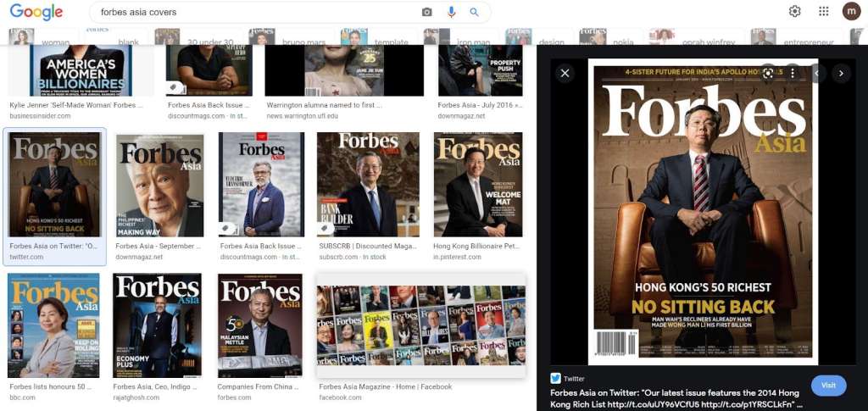This screenshot has width=868, height=411.
Task: Go to the previous image in preview
Action: point(817,74)
